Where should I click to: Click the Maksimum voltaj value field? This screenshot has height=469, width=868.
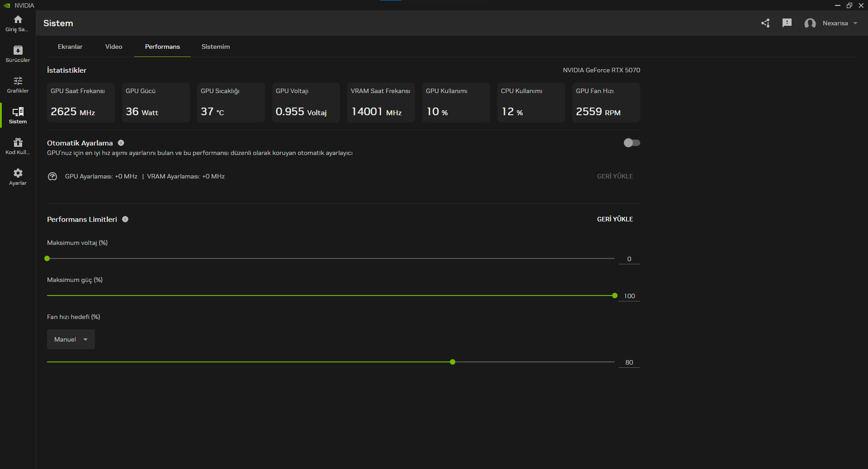(x=629, y=259)
